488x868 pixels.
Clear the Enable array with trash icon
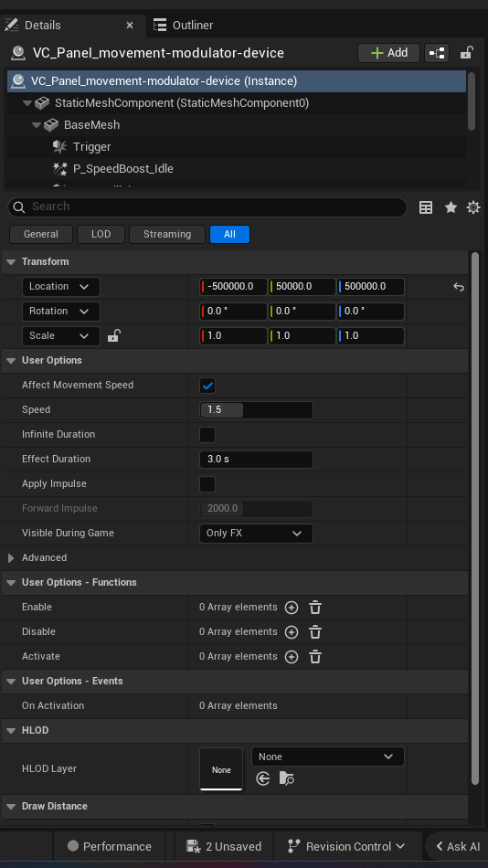(315, 608)
